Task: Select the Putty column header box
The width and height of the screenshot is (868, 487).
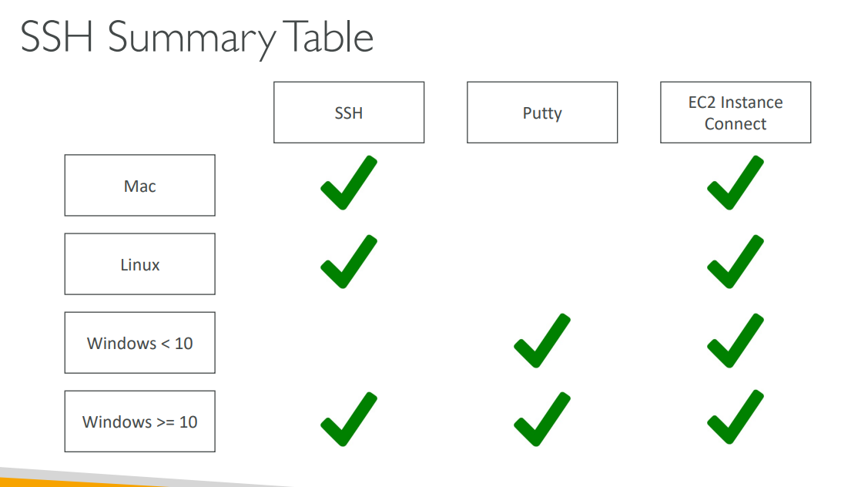Action: 542,113
